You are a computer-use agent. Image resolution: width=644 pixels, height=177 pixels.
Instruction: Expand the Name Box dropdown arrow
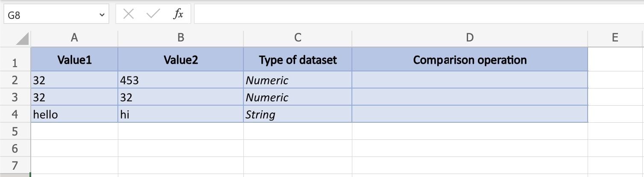point(102,15)
